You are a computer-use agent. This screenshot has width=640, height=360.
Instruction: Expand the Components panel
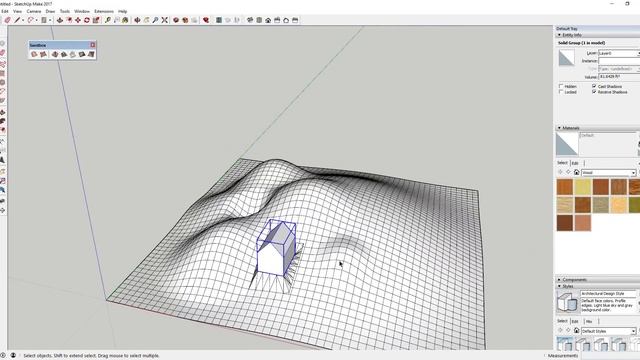560,280
